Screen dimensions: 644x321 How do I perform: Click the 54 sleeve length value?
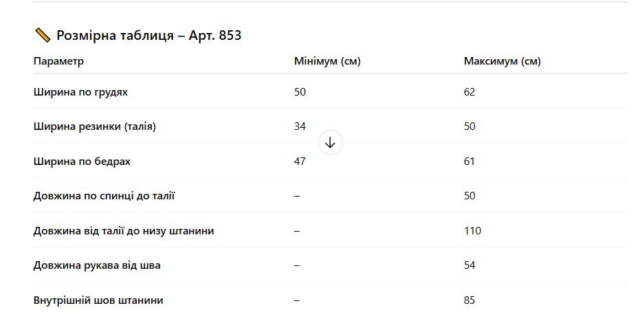pos(469,265)
